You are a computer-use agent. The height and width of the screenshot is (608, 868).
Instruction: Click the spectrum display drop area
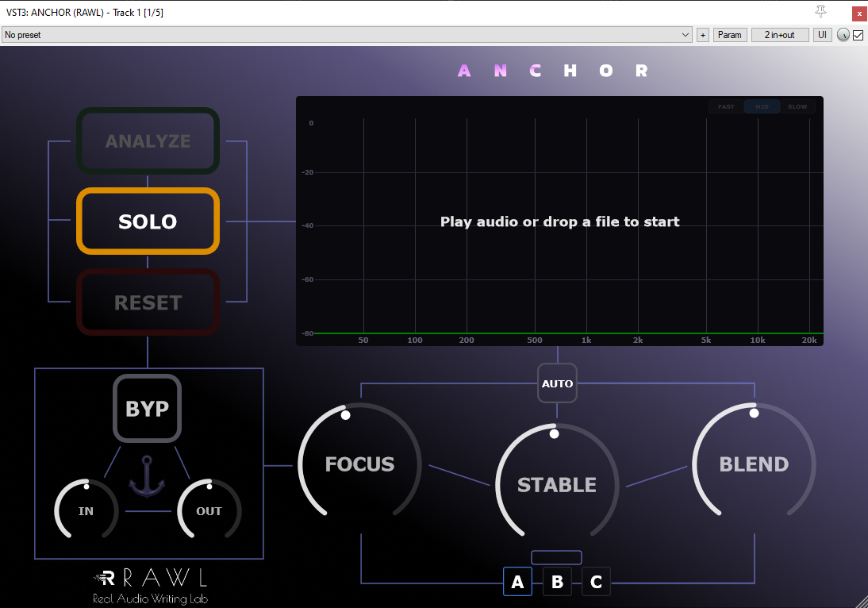point(559,221)
